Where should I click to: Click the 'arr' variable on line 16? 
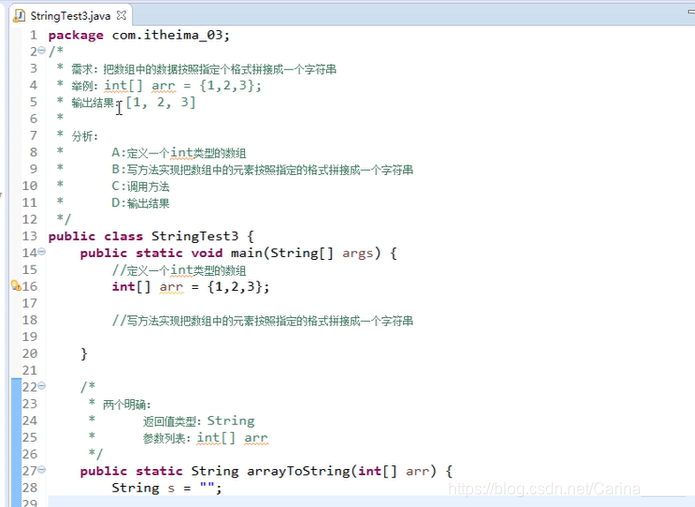click(x=171, y=287)
